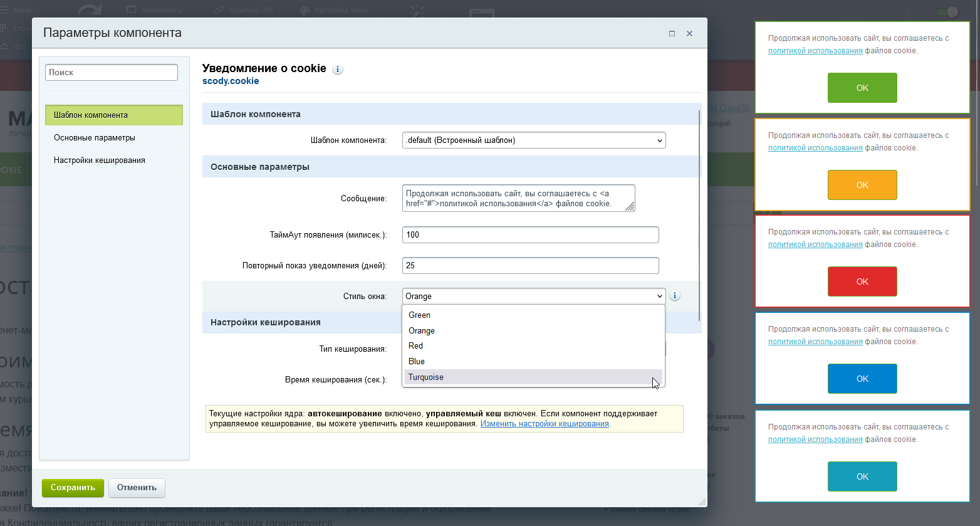Click the dialog's bottom-right resize grip

[x=702, y=502]
